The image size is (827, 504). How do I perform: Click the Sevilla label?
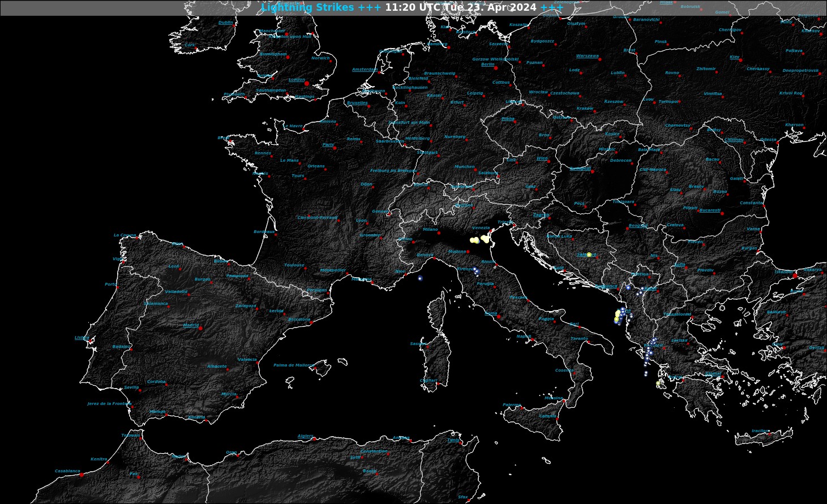[x=131, y=388]
